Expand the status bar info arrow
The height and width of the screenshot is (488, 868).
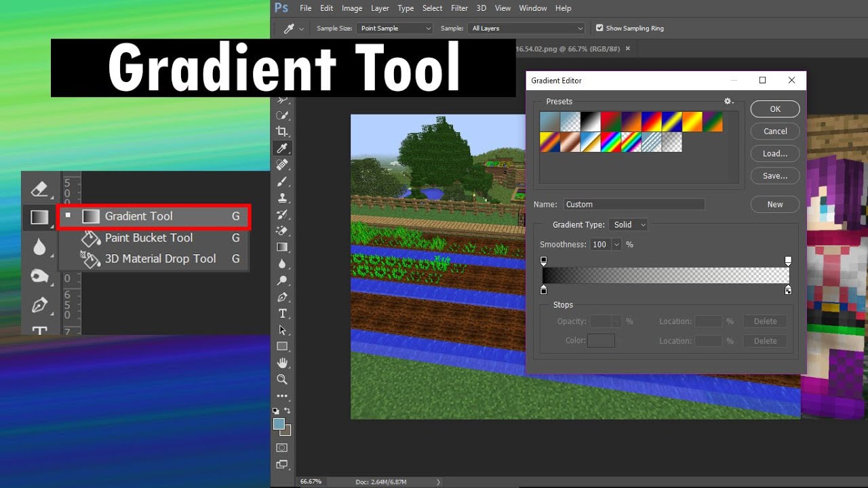tap(438, 482)
